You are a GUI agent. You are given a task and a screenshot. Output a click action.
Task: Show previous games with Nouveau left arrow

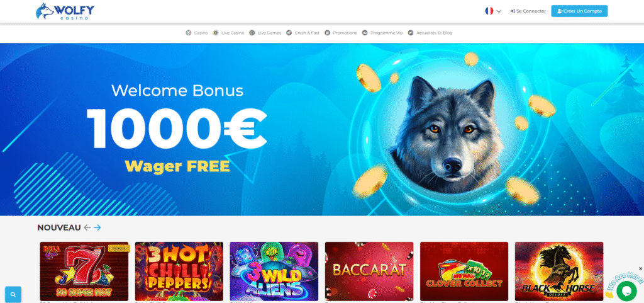coord(87,227)
